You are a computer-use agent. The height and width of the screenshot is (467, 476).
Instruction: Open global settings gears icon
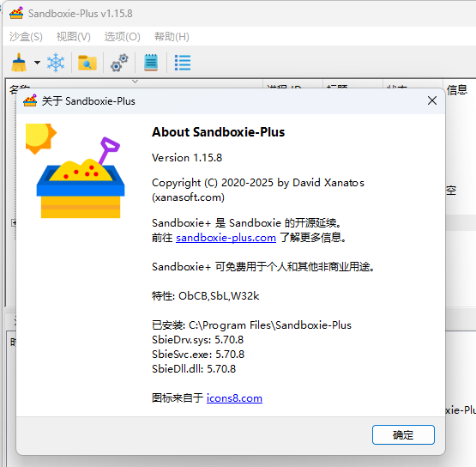pos(119,63)
